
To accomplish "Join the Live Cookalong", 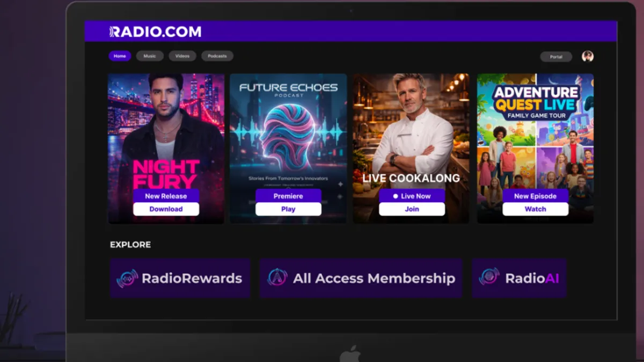I will [x=412, y=209].
